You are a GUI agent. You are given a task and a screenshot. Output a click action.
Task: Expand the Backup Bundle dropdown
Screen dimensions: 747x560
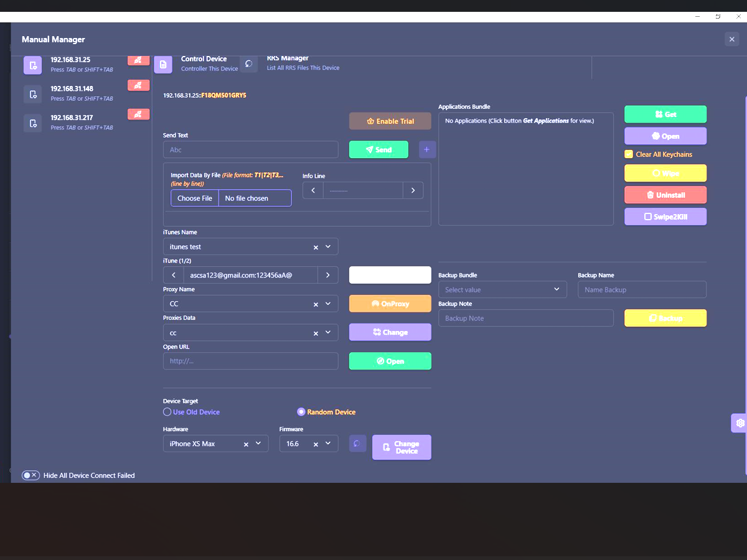tap(502, 289)
